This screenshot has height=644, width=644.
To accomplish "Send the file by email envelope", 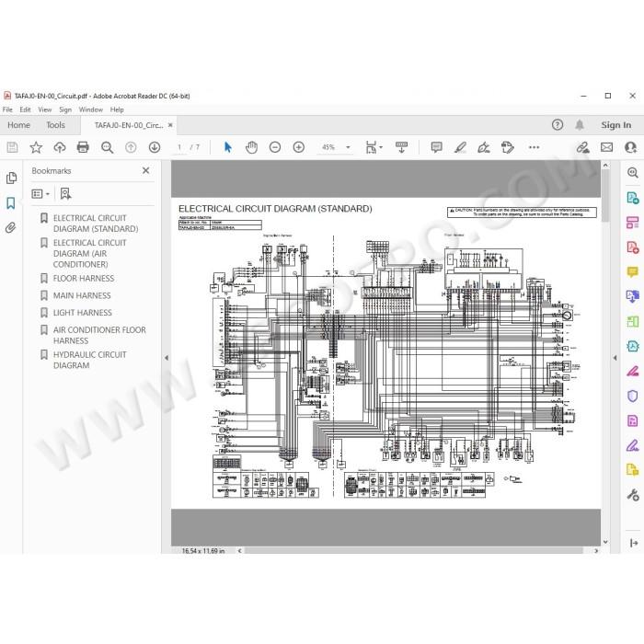I will click(606, 147).
